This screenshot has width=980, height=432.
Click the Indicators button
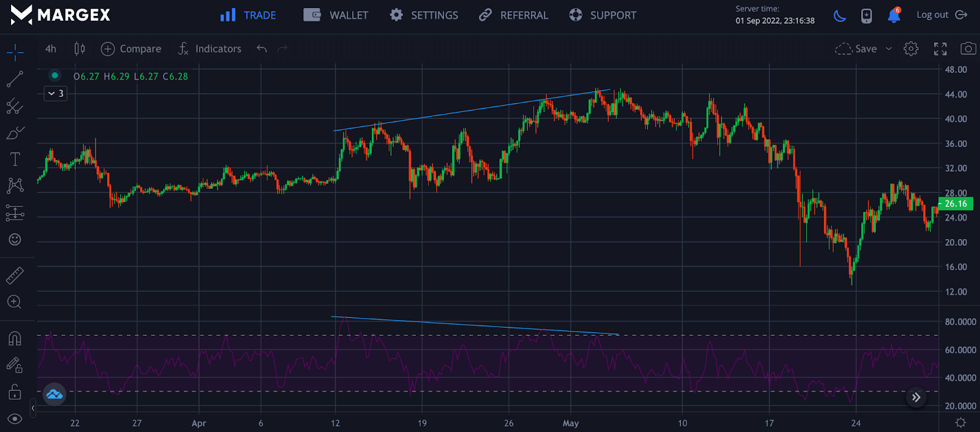pyautogui.click(x=209, y=49)
